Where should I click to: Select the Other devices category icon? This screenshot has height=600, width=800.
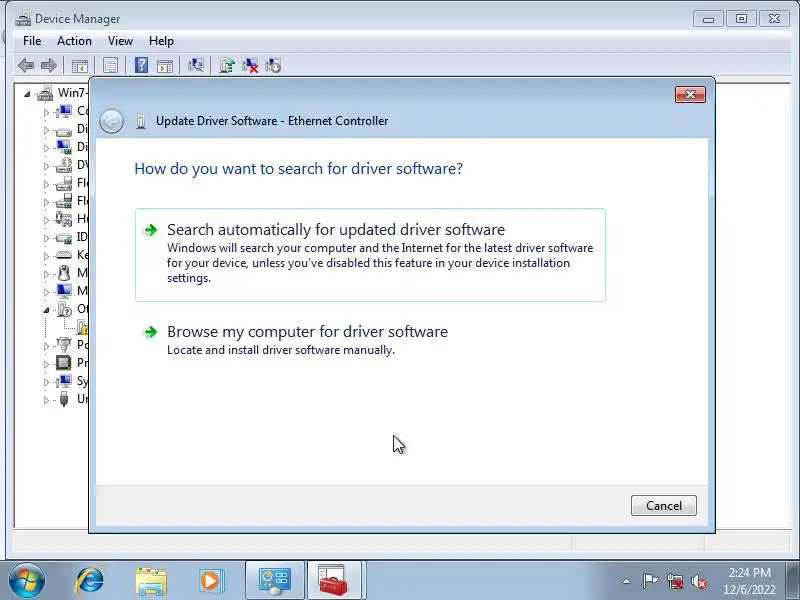tap(64, 309)
